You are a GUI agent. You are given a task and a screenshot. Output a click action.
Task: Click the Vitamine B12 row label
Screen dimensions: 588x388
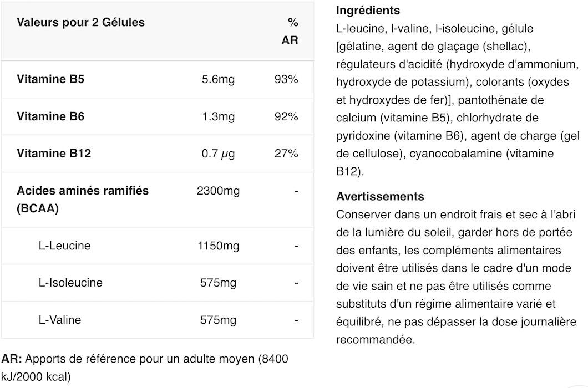pos(54,154)
